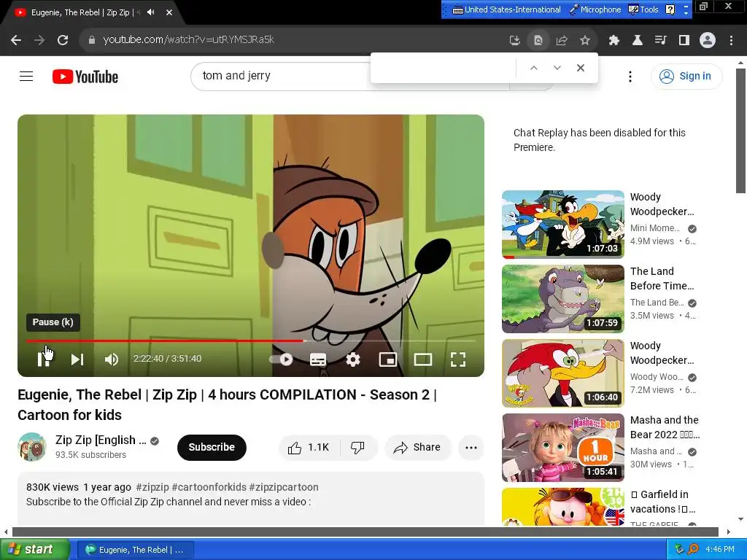Pause the video with the pause button
The height and width of the screenshot is (560, 747).
point(43,359)
